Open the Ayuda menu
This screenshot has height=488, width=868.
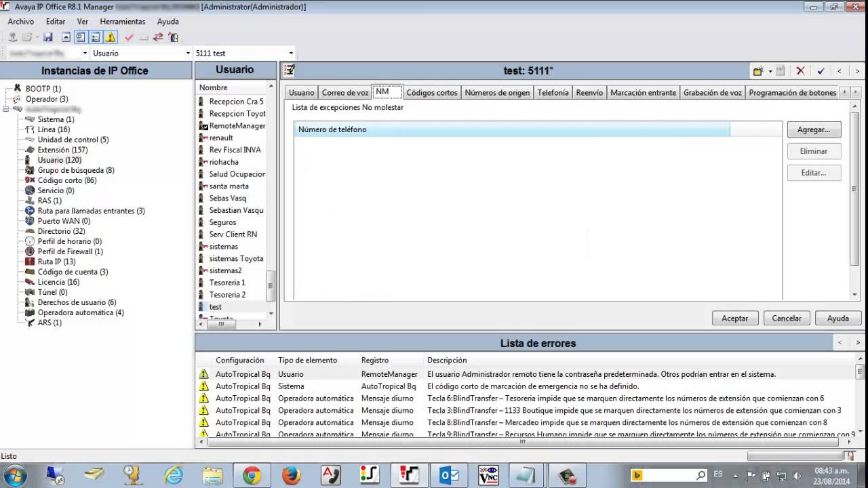(168, 22)
